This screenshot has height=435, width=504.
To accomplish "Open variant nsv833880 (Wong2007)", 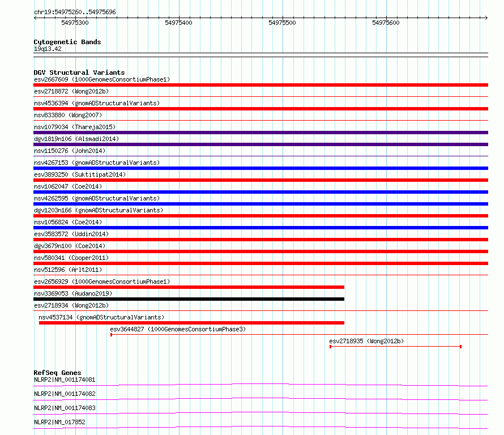I will [x=68, y=115].
